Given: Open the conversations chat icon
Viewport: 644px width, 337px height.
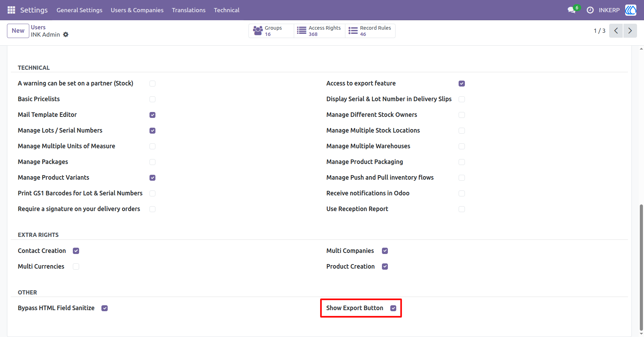Looking at the screenshot, I should pos(572,10).
